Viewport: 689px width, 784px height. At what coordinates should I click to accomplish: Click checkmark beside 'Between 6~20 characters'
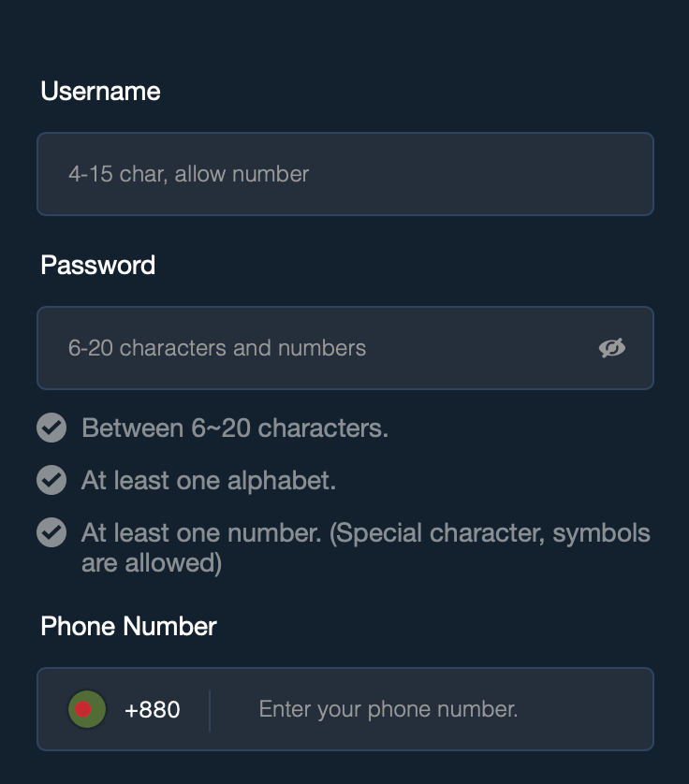point(51,428)
